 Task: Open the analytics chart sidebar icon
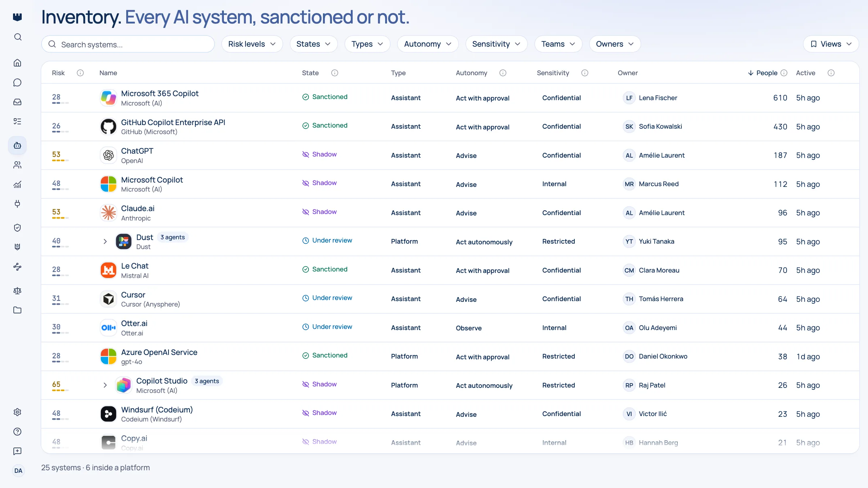pos(17,184)
